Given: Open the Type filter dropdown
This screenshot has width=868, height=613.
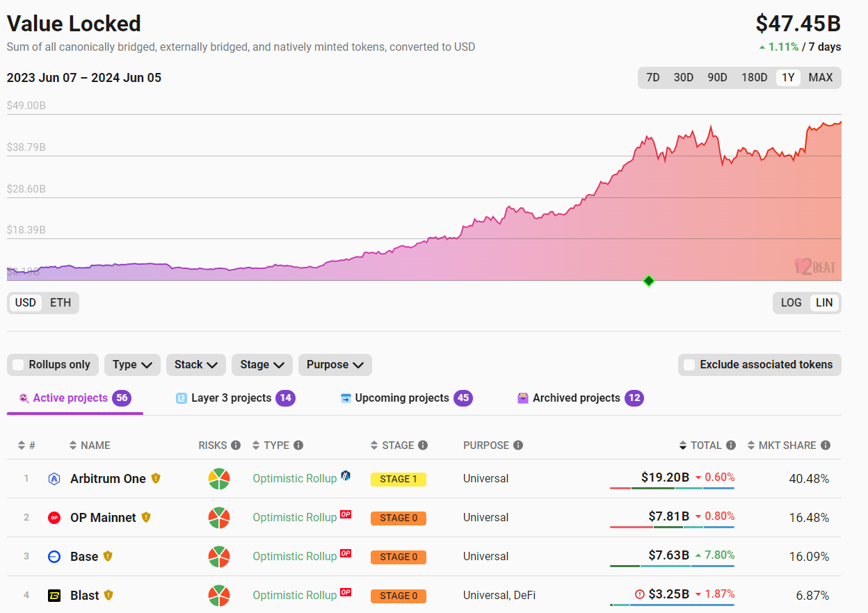Looking at the screenshot, I should pyautogui.click(x=132, y=365).
